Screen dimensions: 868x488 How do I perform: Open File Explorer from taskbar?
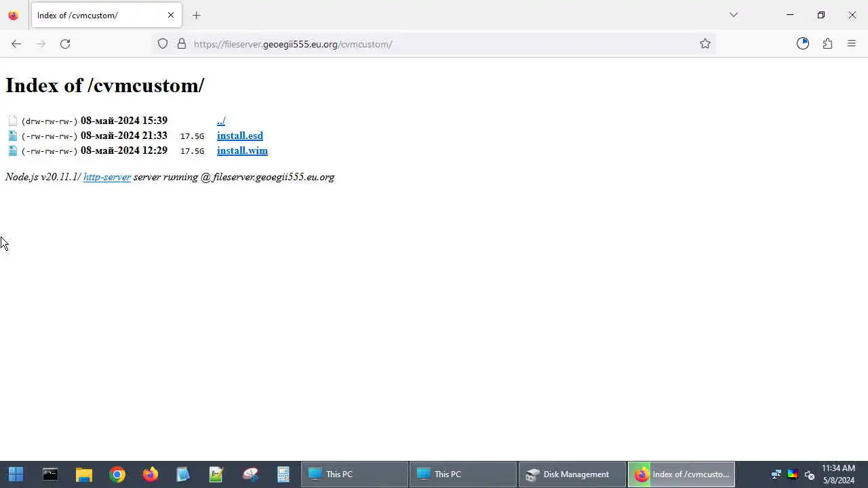[83, 474]
